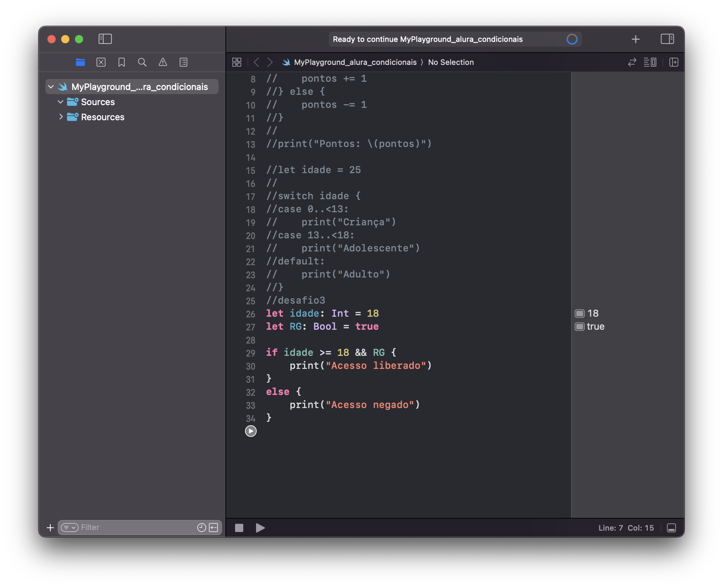The height and width of the screenshot is (588, 723).
Task: Click the else keyword on line 32
Action: [278, 392]
